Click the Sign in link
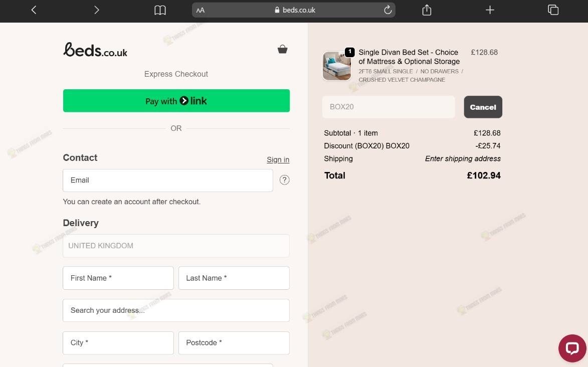Screen dimensions: 588x367 pyautogui.click(x=278, y=159)
